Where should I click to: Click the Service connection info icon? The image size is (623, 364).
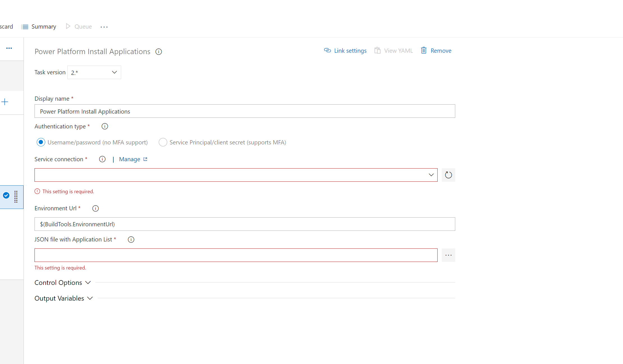pos(102,159)
